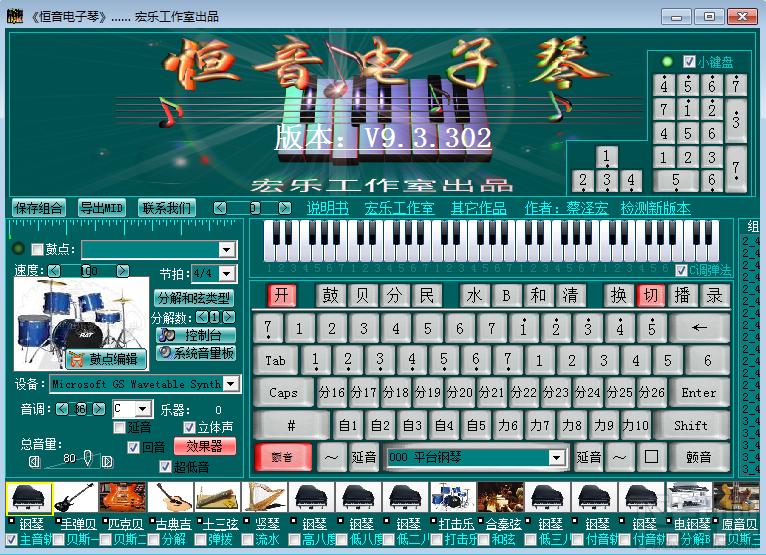This screenshot has width=766, height=555.
Task: Toggle the 超低音 sub-bass checkbox
Action: [166, 467]
